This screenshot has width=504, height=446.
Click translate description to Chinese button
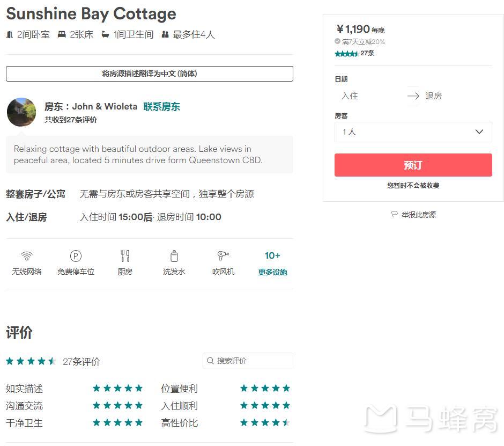pyautogui.click(x=150, y=74)
